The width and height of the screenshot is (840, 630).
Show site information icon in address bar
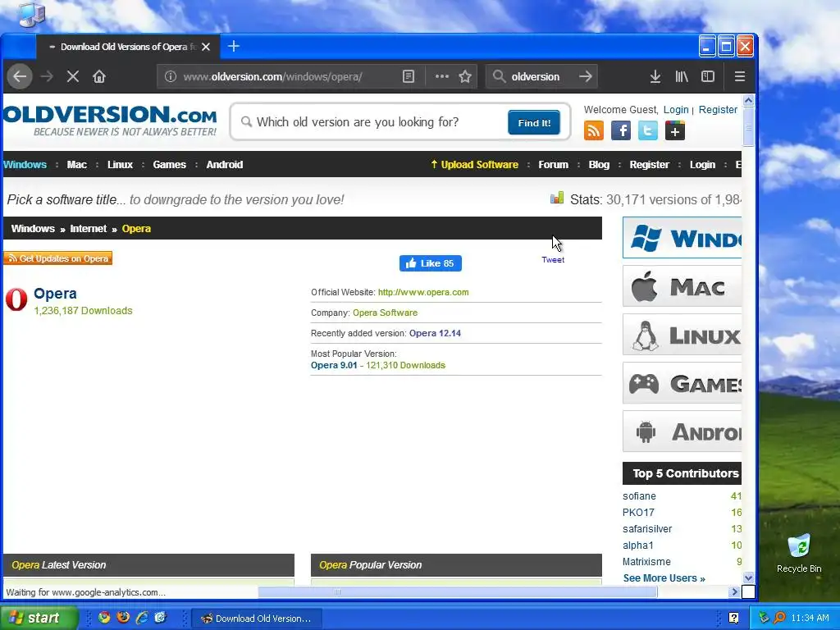171,76
